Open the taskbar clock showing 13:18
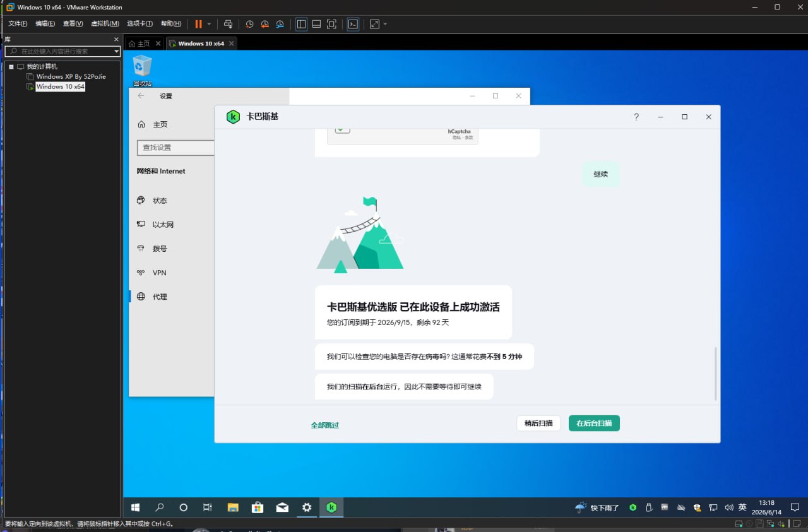 [767, 507]
